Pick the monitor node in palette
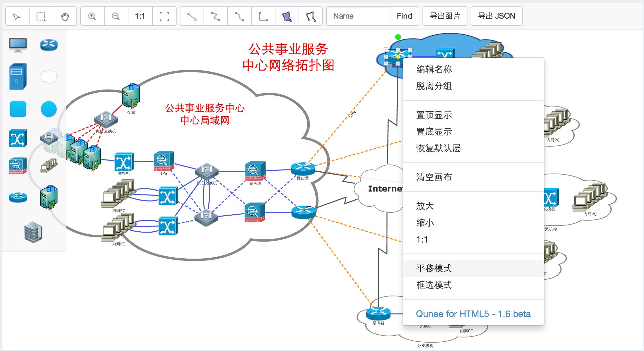The width and height of the screenshot is (644, 351). 18,45
